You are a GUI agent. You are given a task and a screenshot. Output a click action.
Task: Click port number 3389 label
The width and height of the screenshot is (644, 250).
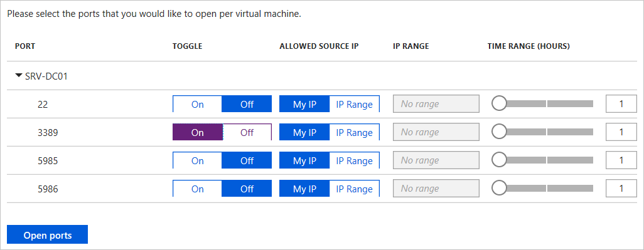pos(48,133)
